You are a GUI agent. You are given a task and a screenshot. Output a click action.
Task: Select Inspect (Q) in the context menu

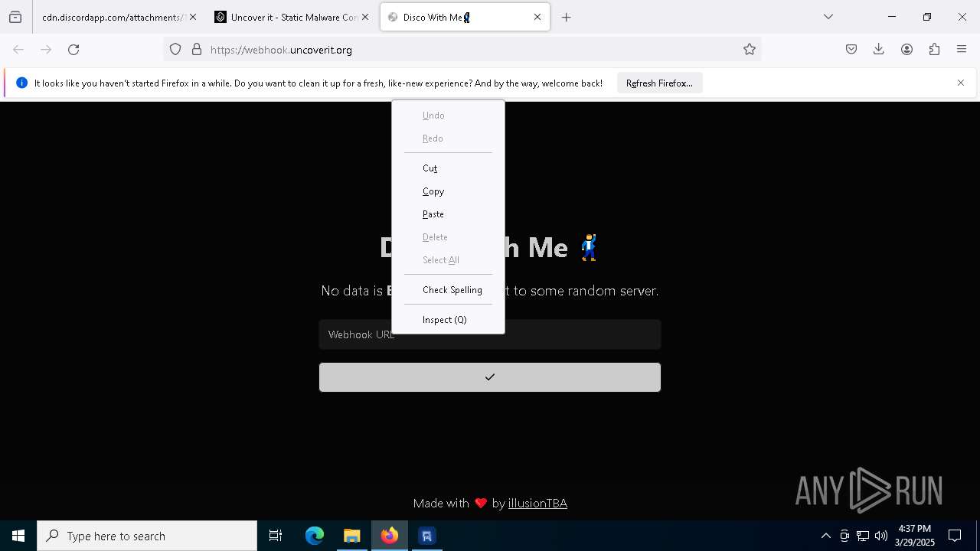pos(448,320)
